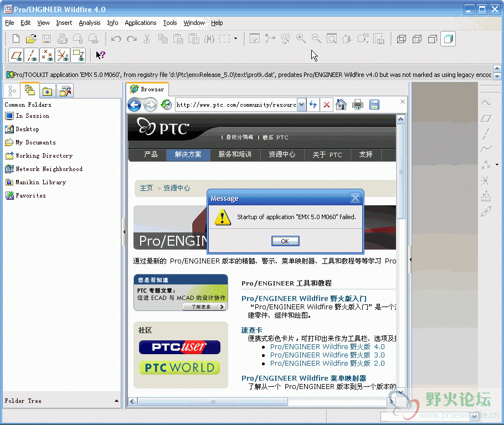Select No Hidden display style icon
The image size is (504, 425).
433,39
